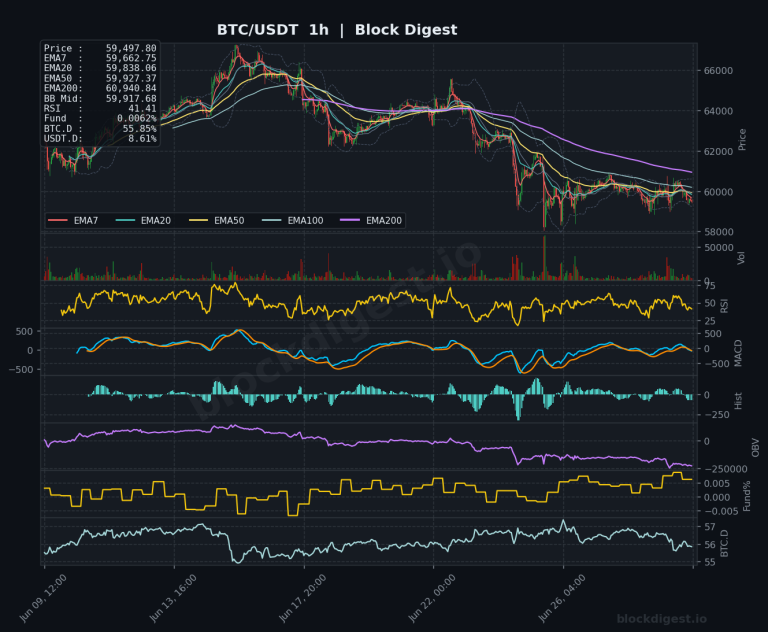Click the left-side MACD -500 tick

coord(21,370)
